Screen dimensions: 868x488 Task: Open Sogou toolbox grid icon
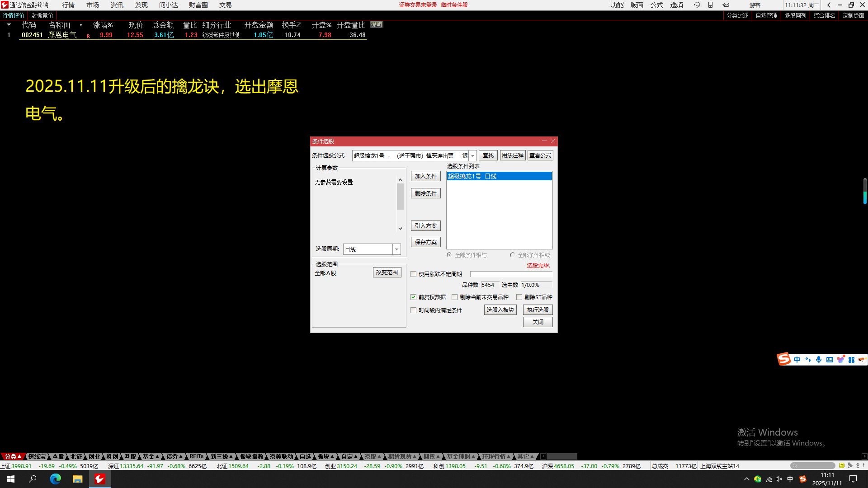[851, 360]
